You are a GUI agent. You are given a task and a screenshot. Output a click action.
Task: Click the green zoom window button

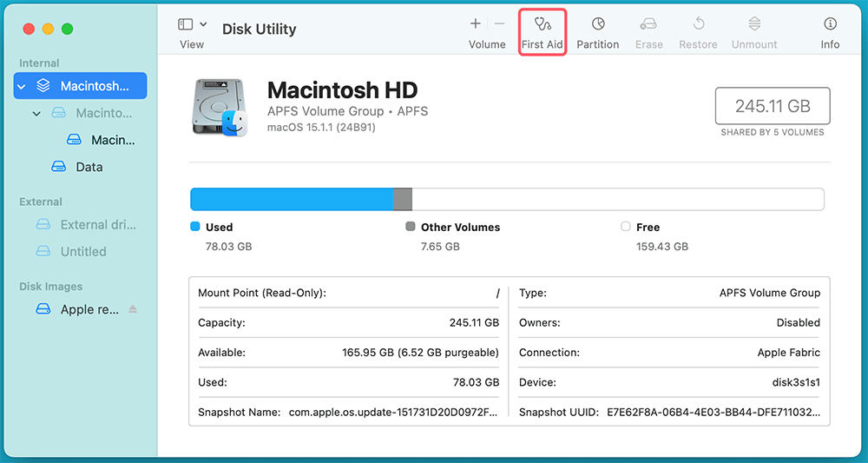click(67, 29)
